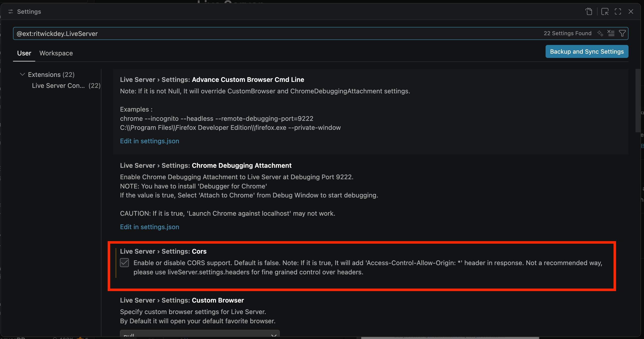Clear settings search input icon
This screenshot has height=339, width=644.
[x=611, y=33]
